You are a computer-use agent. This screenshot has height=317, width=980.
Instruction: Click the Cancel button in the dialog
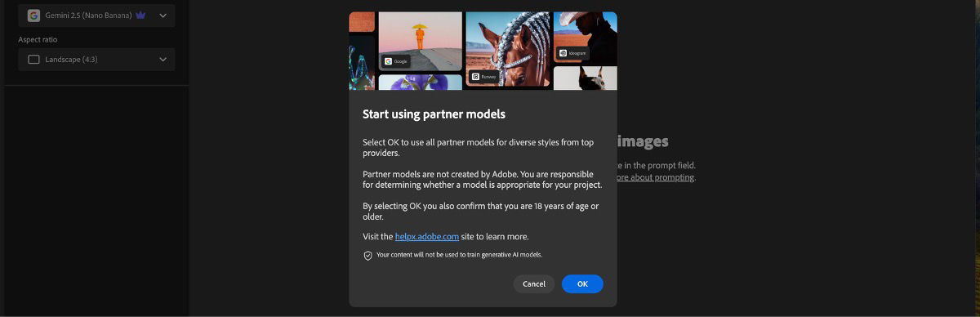tap(534, 284)
